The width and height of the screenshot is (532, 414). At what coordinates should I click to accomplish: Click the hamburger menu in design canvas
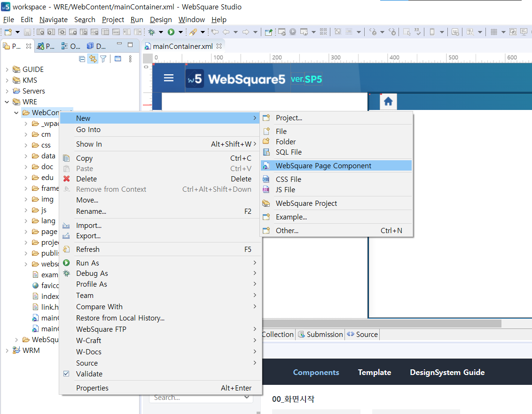169,78
